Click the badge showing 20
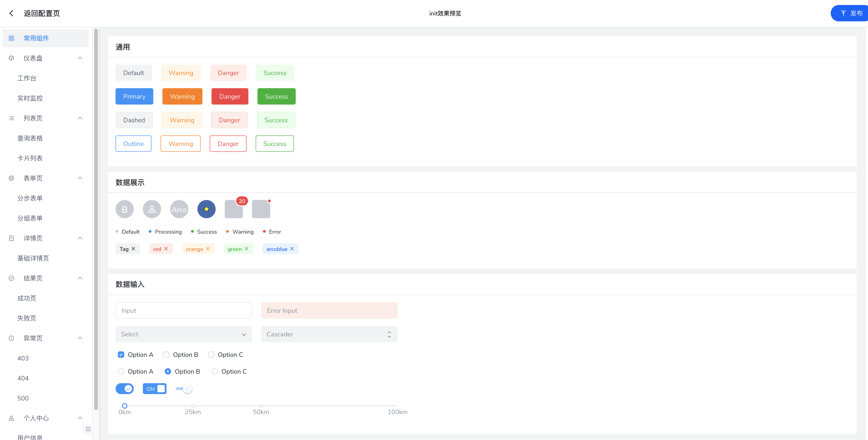This screenshot has width=868, height=440. coord(242,201)
